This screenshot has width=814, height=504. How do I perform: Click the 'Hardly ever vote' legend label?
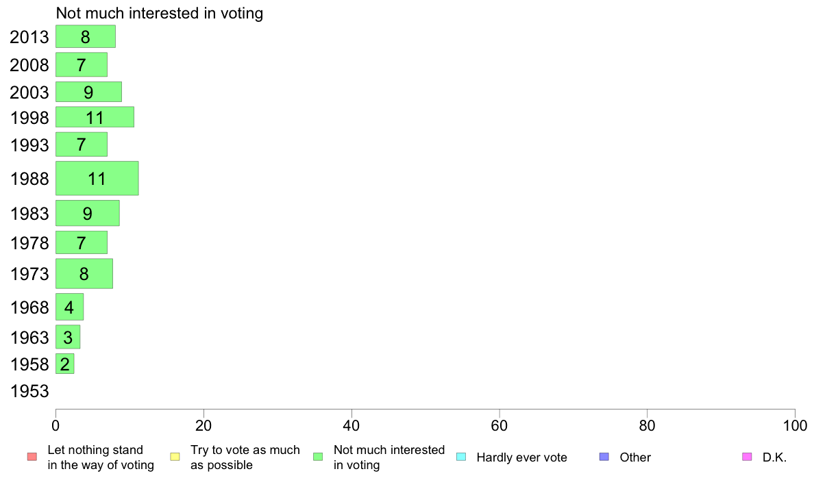coord(521,457)
